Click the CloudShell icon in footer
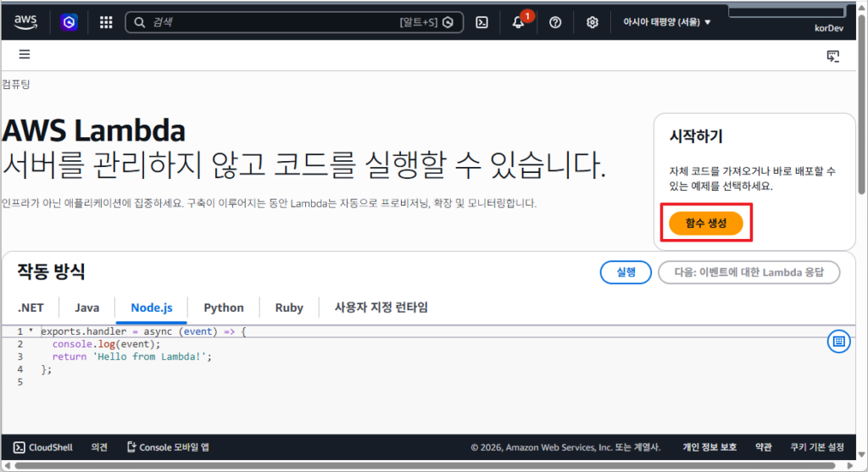The height and width of the screenshot is (472, 868). pyautogui.click(x=19, y=447)
